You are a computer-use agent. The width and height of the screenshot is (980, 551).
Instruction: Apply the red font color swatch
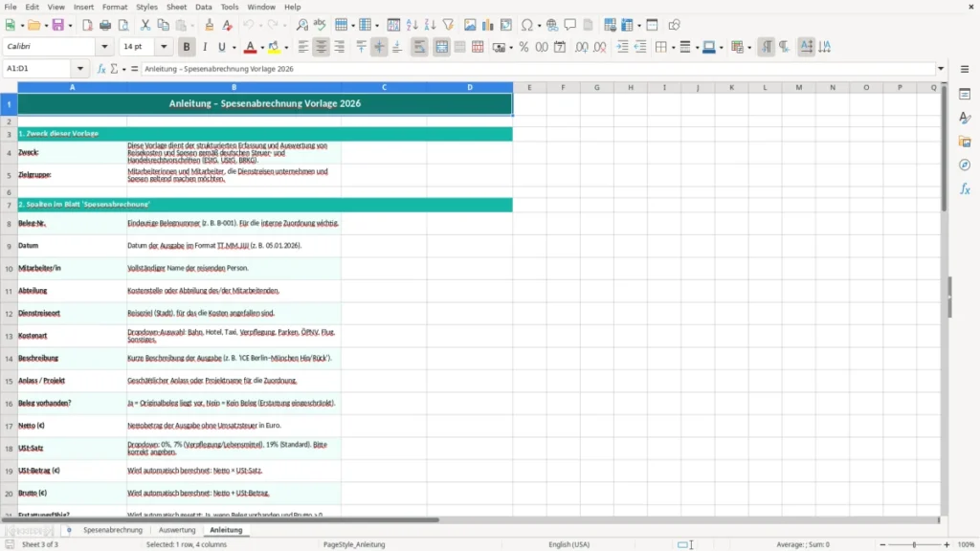click(x=250, y=47)
